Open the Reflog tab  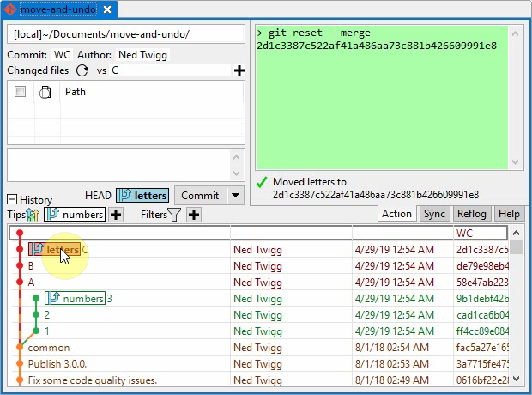[x=472, y=214]
